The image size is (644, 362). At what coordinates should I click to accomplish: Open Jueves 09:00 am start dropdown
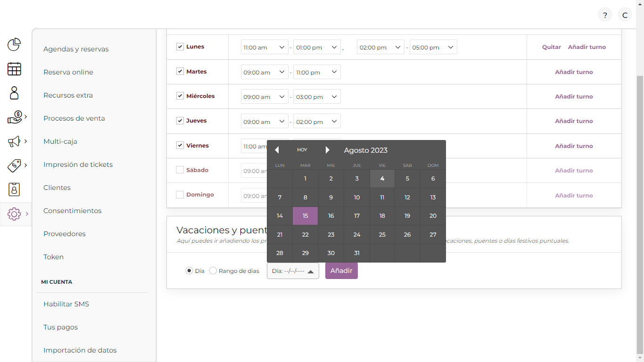pyautogui.click(x=264, y=122)
